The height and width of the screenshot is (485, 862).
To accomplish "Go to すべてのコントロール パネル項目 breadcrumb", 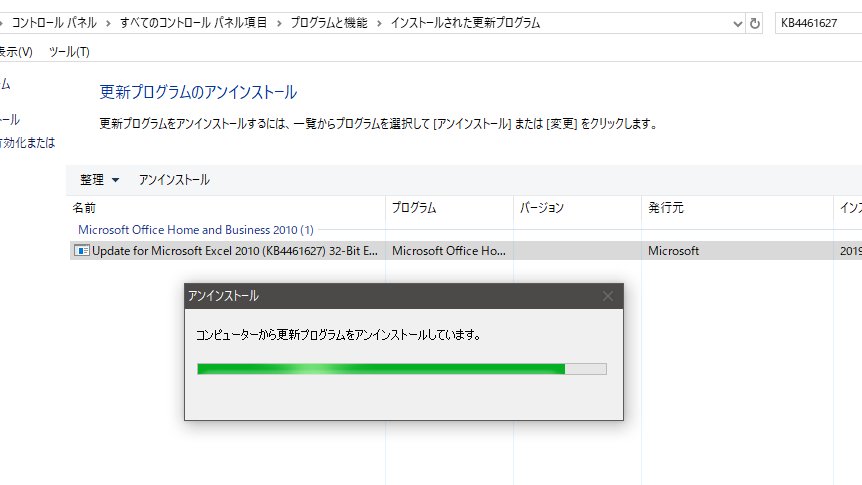I will (x=194, y=23).
